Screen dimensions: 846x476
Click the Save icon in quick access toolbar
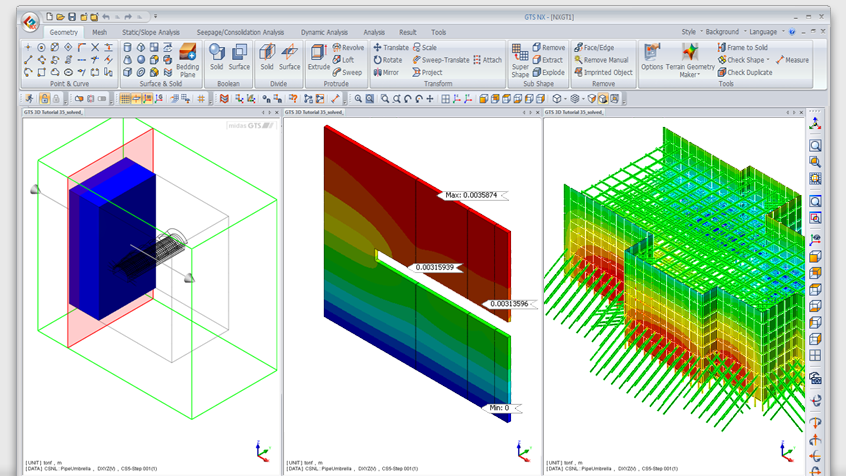click(x=71, y=17)
